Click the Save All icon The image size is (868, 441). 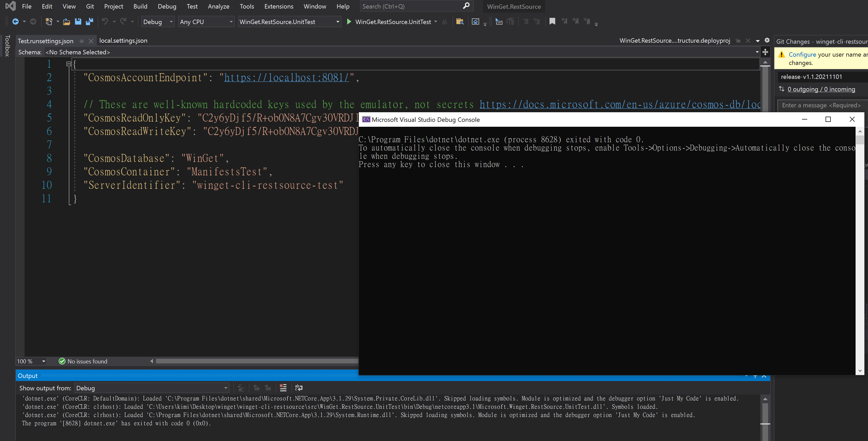click(x=89, y=22)
